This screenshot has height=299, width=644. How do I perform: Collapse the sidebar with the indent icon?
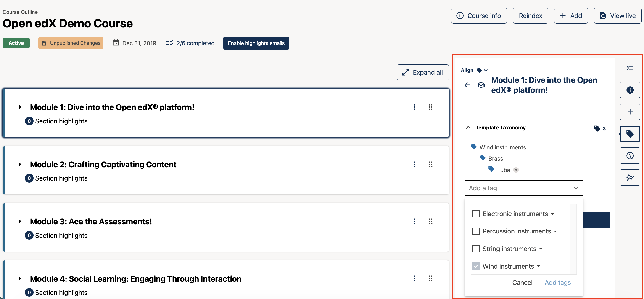pos(630,68)
